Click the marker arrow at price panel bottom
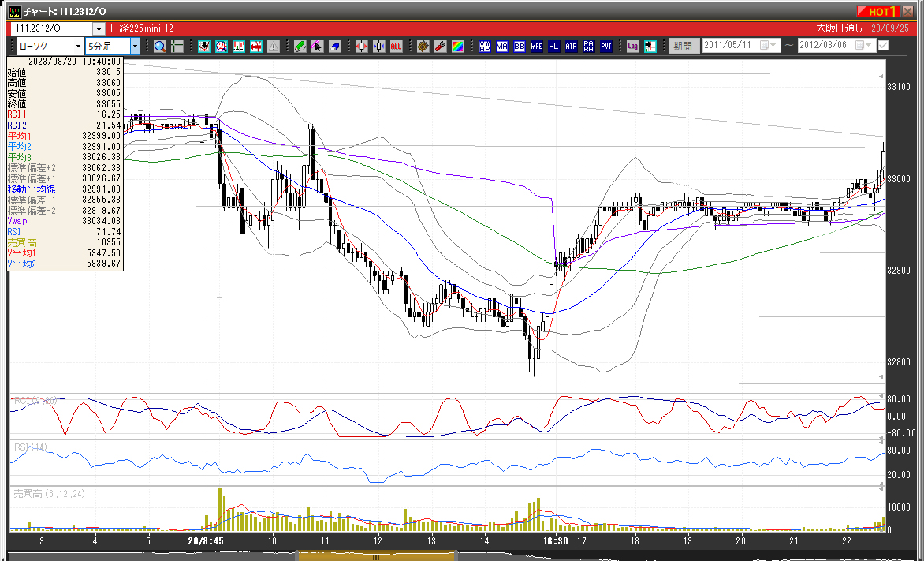The image size is (924, 561). tap(881, 376)
